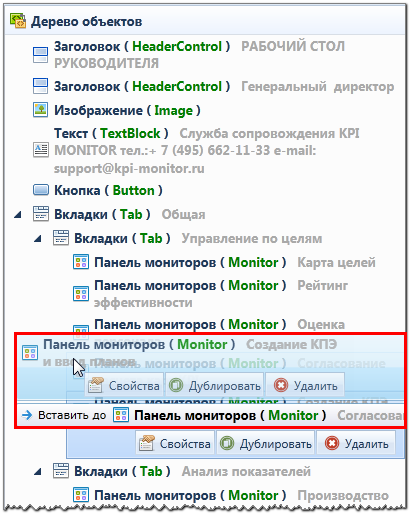The height and width of the screenshot is (520, 410).
Task: Select Вкладки Управление по целям item
Action: point(187,238)
